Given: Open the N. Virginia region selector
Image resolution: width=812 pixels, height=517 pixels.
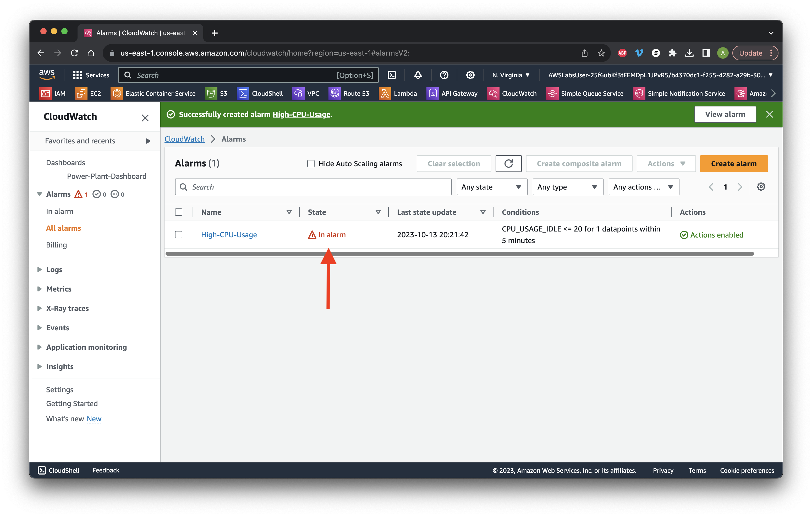Looking at the screenshot, I should (511, 75).
